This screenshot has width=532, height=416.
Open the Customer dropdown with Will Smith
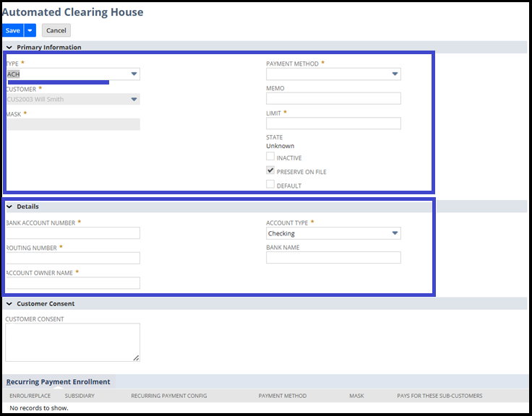pos(73,99)
